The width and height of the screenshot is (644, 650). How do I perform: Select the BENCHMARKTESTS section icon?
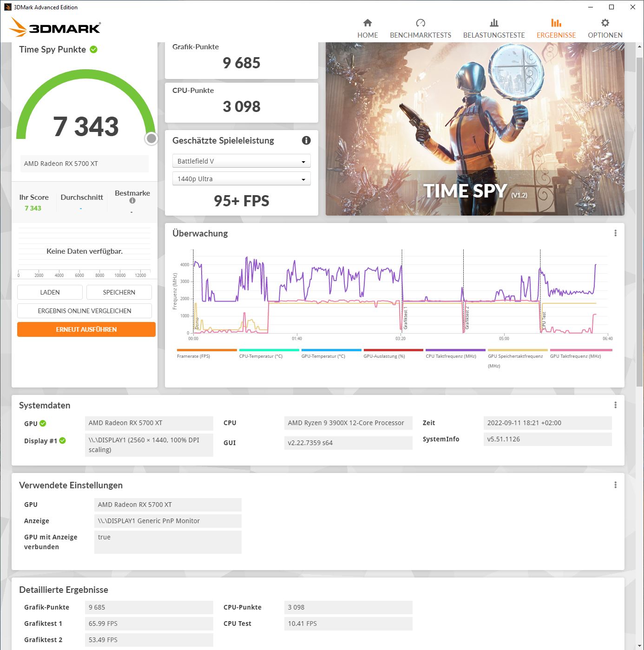point(421,23)
